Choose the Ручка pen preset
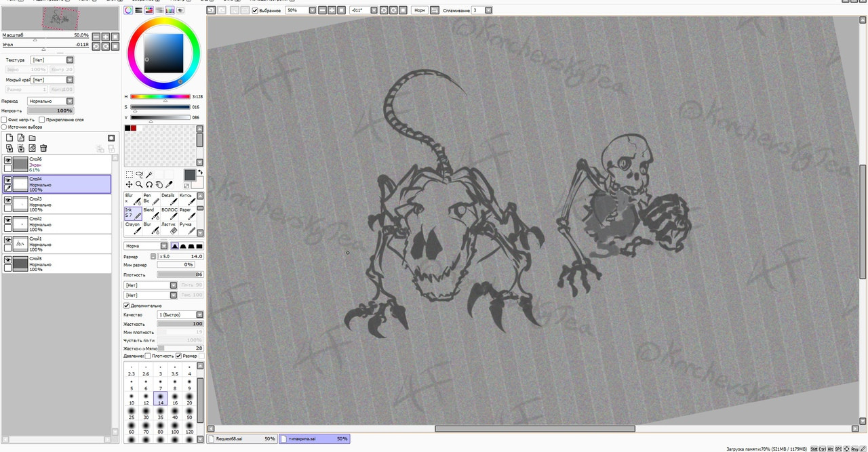Screen dimensions: 868x452 click(x=186, y=228)
